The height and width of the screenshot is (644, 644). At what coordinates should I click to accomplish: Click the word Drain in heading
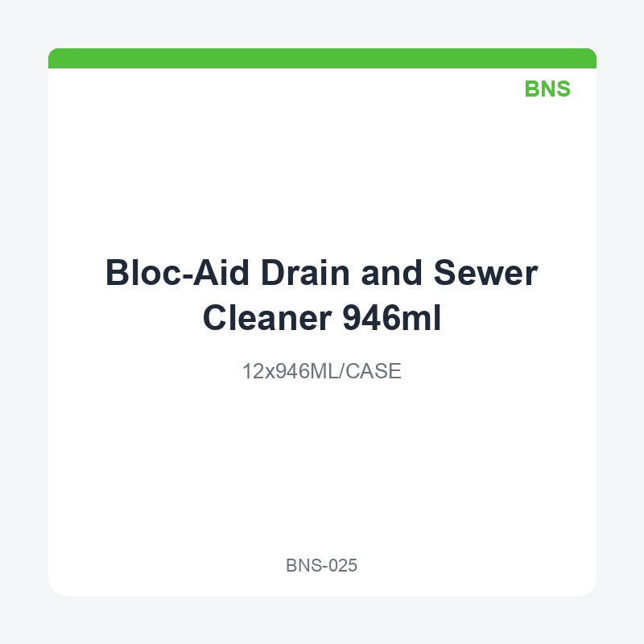click(305, 272)
